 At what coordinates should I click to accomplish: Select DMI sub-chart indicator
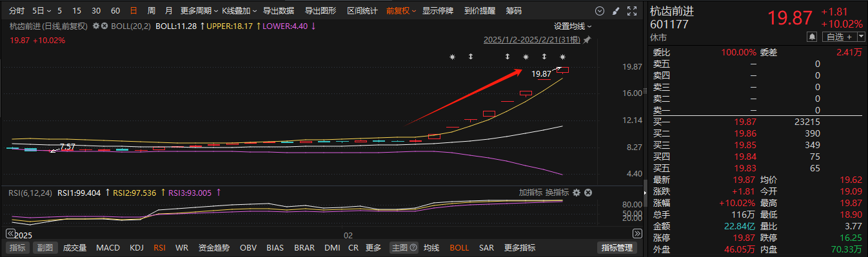coord(332,247)
